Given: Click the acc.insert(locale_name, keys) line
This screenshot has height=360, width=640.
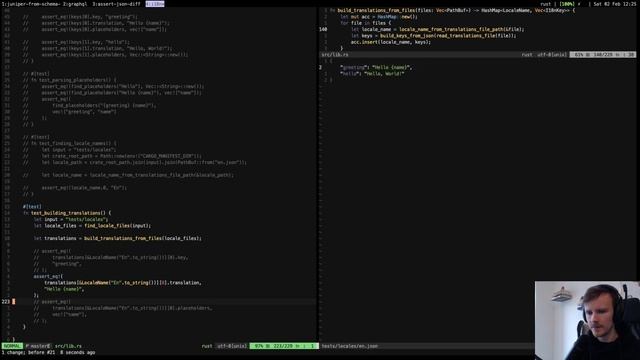Looking at the screenshot, I should click(x=391, y=42).
